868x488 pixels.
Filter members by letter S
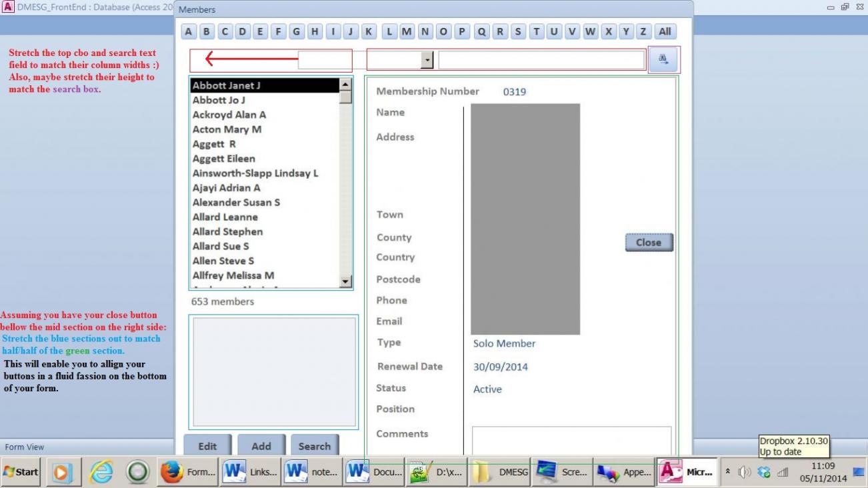pos(517,31)
